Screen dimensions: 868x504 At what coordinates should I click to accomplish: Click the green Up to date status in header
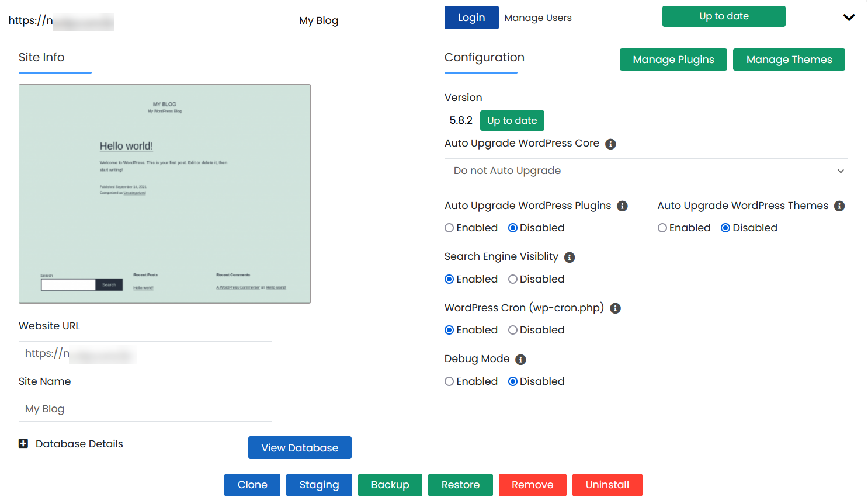pos(724,16)
